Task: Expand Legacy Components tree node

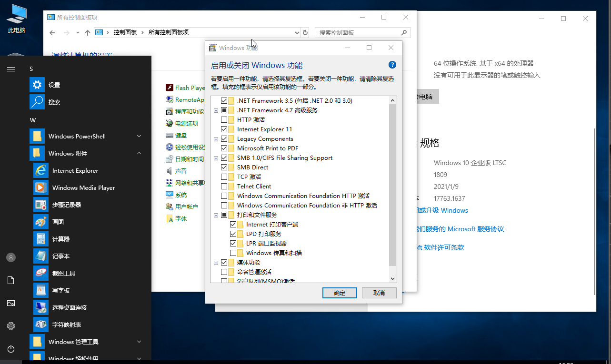Action: (216, 139)
